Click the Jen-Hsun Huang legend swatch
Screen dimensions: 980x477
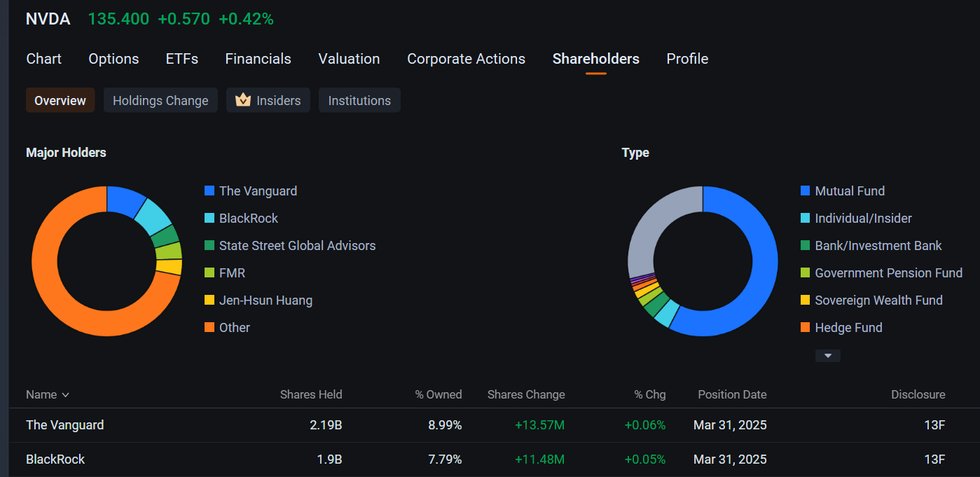(x=209, y=300)
